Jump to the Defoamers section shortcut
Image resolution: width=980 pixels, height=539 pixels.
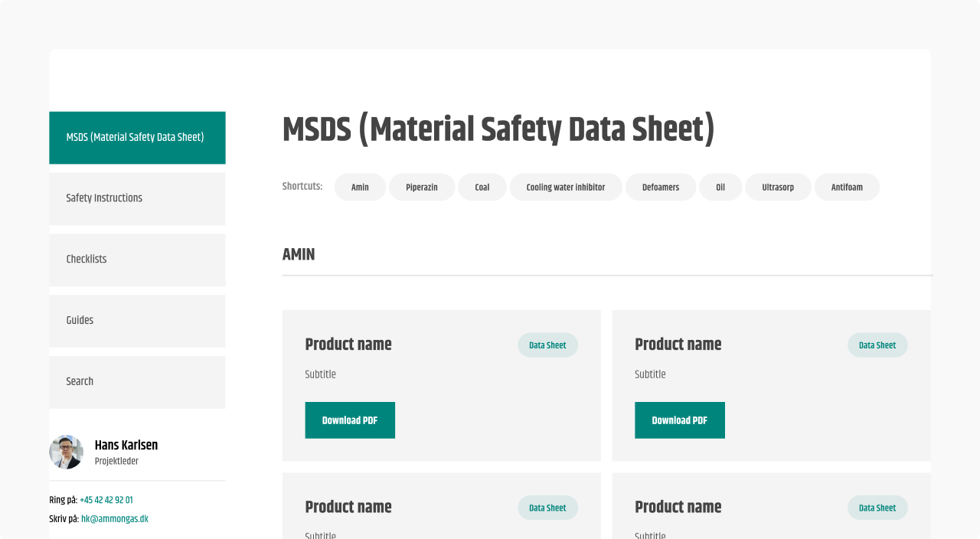click(x=661, y=188)
